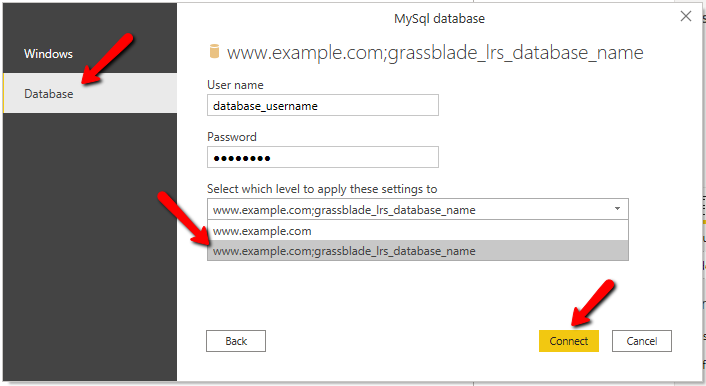Click the 'User name' label
Image resolution: width=706 pixels, height=386 pixels.
[235, 85]
